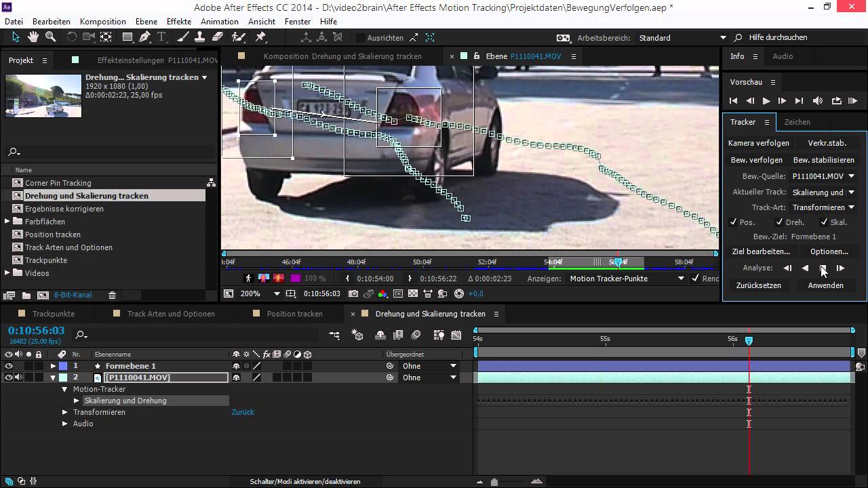The width and height of the screenshot is (868, 488).
Task: Open timeline layer search icon
Action: (x=81, y=335)
